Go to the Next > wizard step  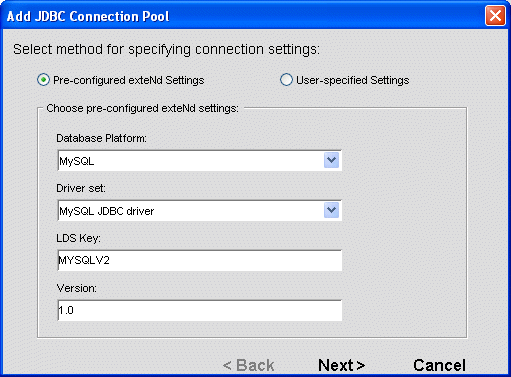tap(341, 365)
